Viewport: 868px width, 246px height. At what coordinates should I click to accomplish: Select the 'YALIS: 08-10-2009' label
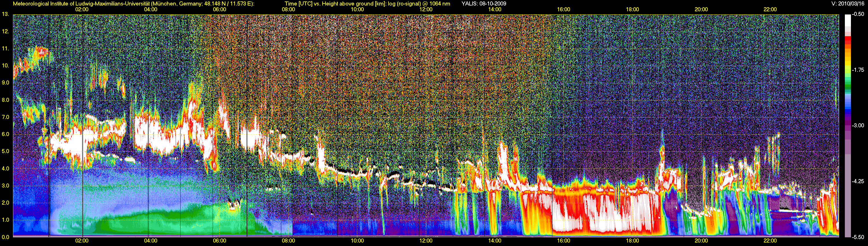(484, 4)
